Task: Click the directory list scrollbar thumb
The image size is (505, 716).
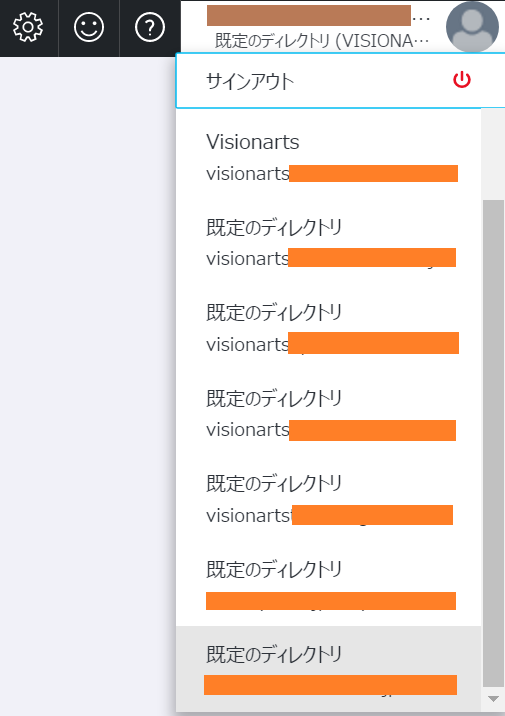Action: point(493,443)
